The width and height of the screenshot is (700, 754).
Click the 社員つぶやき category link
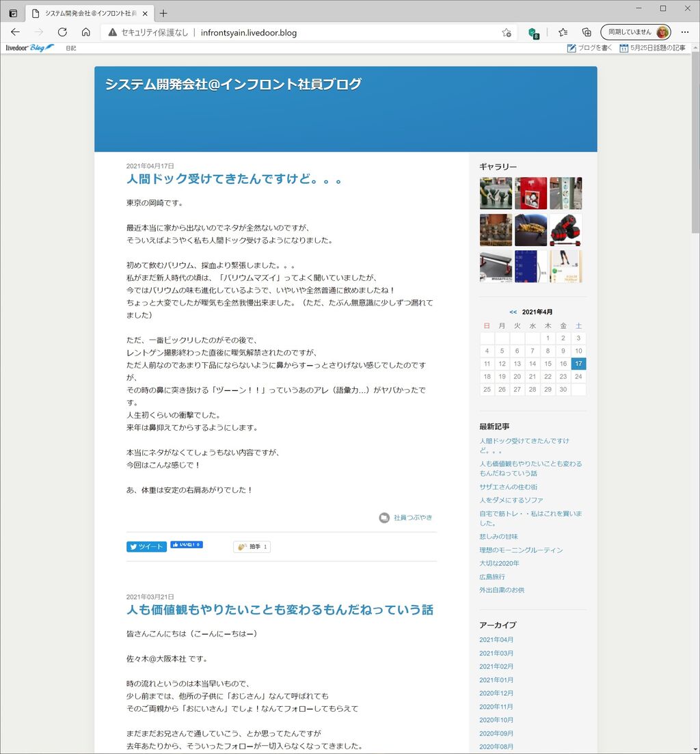click(413, 517)
